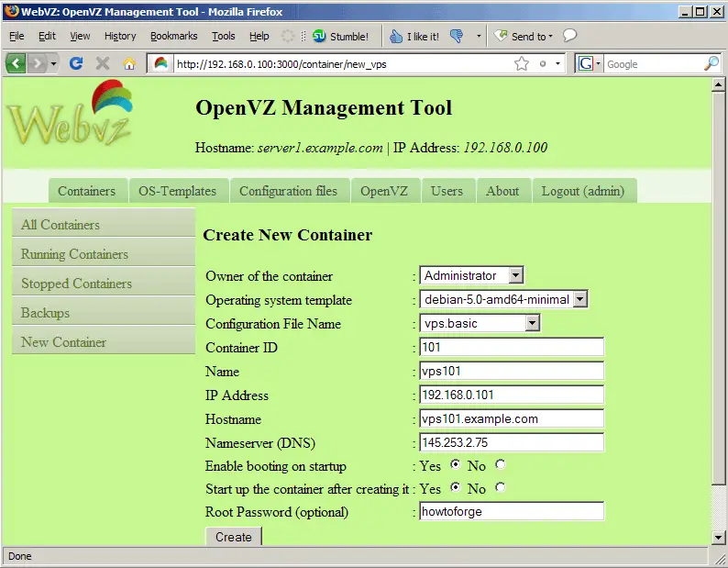Go back with the green Back arrow
The height and width of the screenshot is (568, 728).
(x=16, y=63)
